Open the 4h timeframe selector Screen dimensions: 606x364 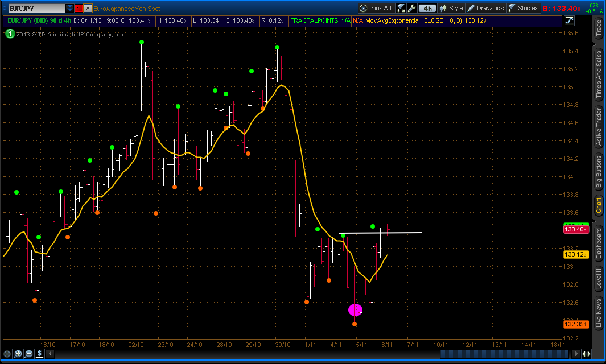pyautogui.click(x=427, y=8)
